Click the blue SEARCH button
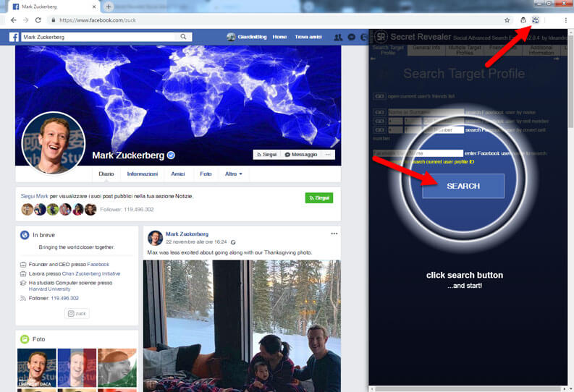 (x=463, y=186)
